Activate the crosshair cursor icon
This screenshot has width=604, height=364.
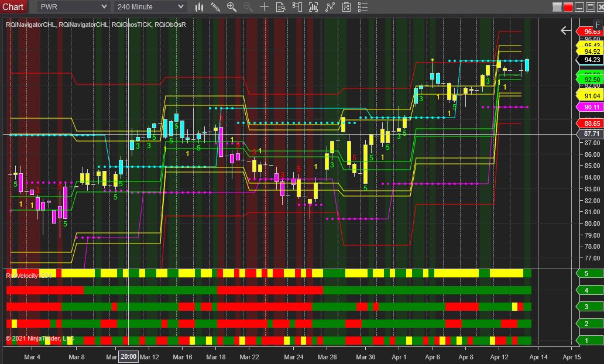(x=265, y=7)
